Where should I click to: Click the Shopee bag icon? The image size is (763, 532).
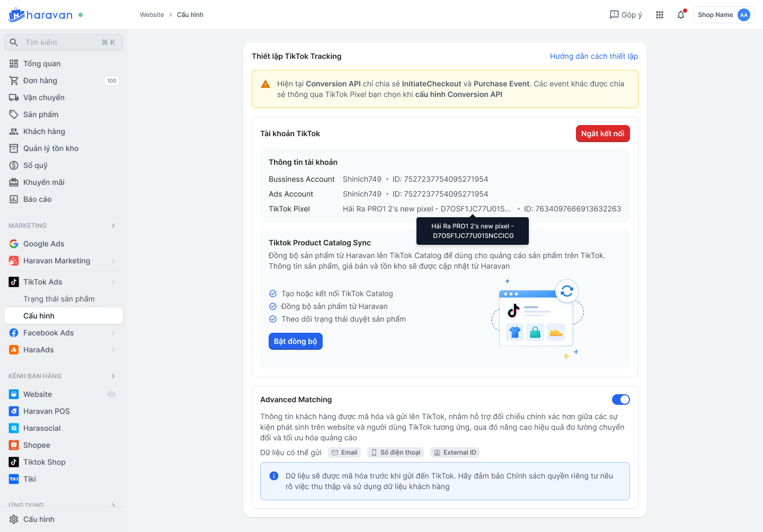coord(14,445)
